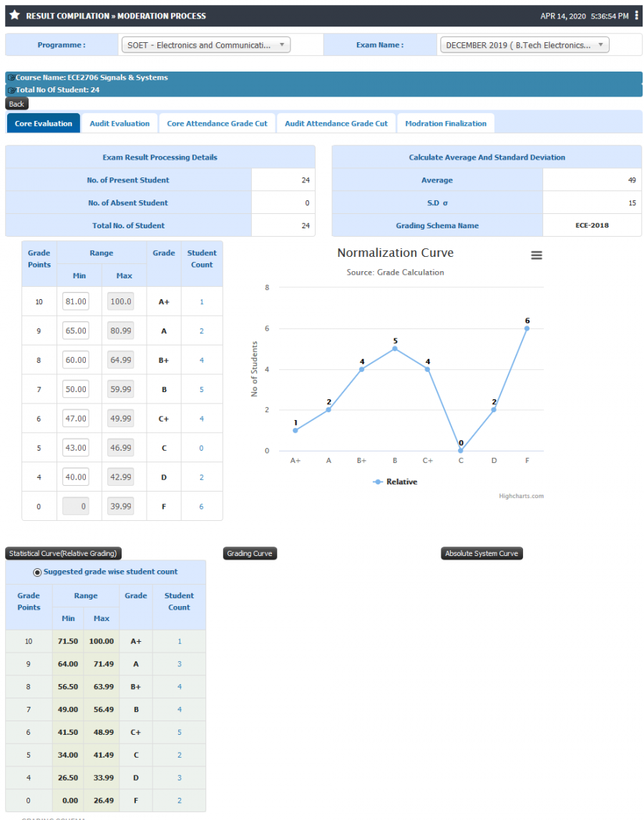Click the Total No. of Student value 24

(x=306, y=225)
